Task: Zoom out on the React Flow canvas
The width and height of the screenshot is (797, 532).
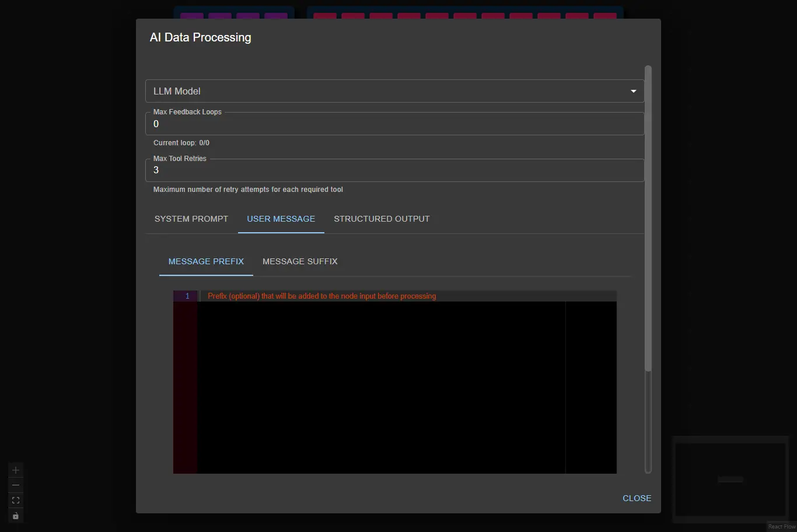Action: pos(15,485)
